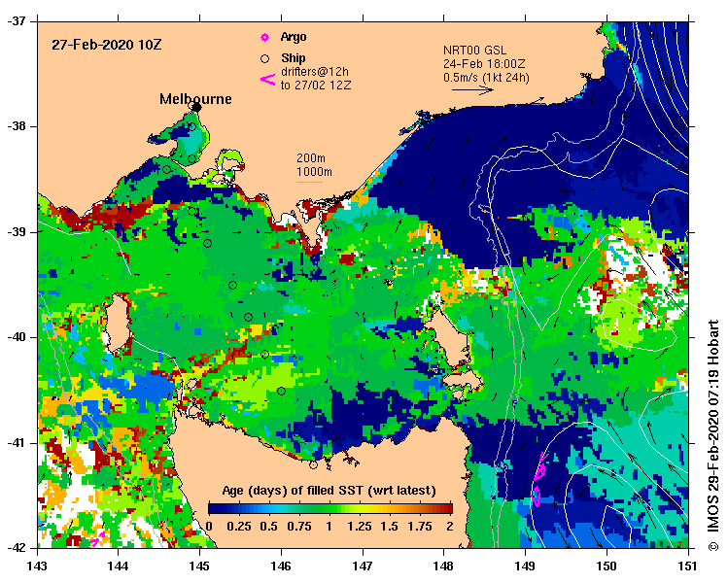
Task: Click the magenta drifters legend arrowhead
Action: pos(268,80)
